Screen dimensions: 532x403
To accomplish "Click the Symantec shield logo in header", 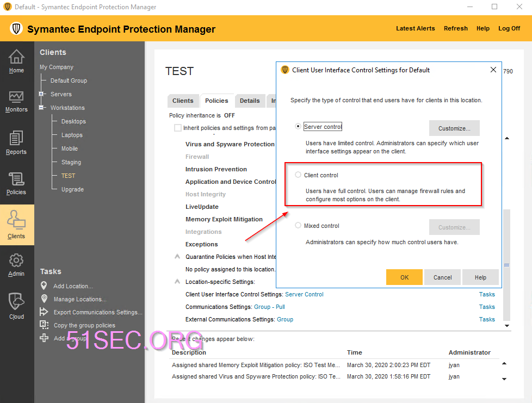I will [16, 28].
